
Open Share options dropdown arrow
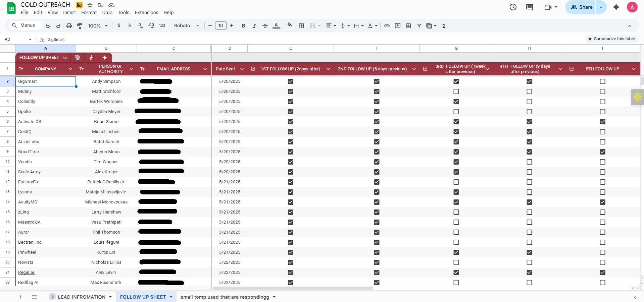[x=601, y=7]
